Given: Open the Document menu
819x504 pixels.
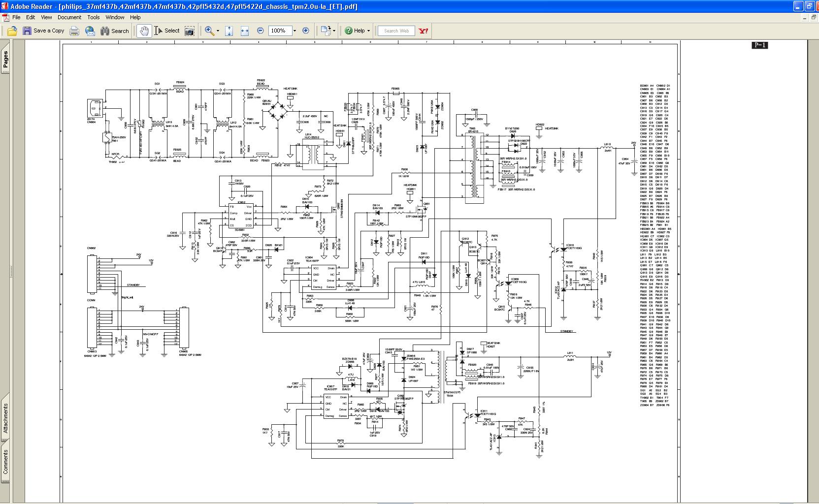Looking at the screenshot, I should (69, 17).
